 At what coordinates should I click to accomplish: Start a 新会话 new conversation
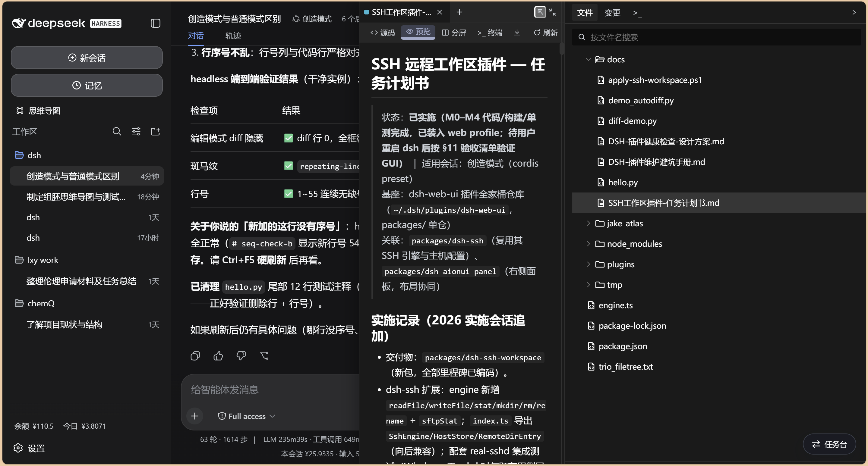click(x=87, y=58)
